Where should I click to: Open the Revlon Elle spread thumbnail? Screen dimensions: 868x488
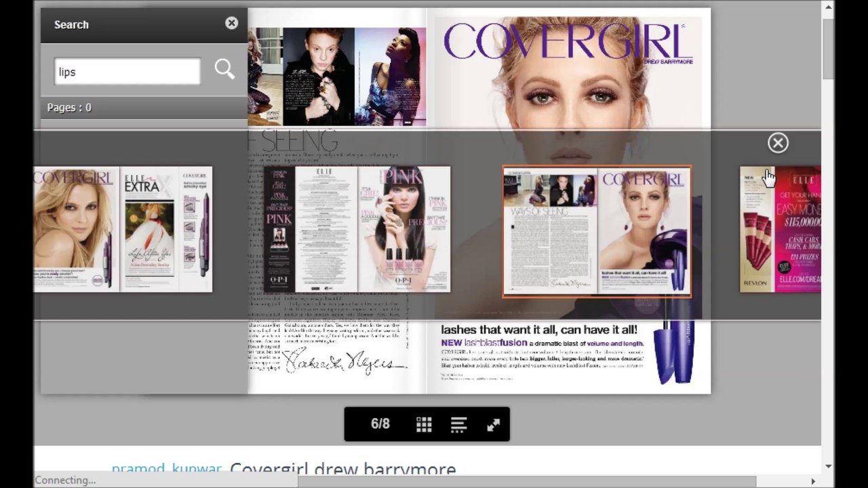point(780,230)
